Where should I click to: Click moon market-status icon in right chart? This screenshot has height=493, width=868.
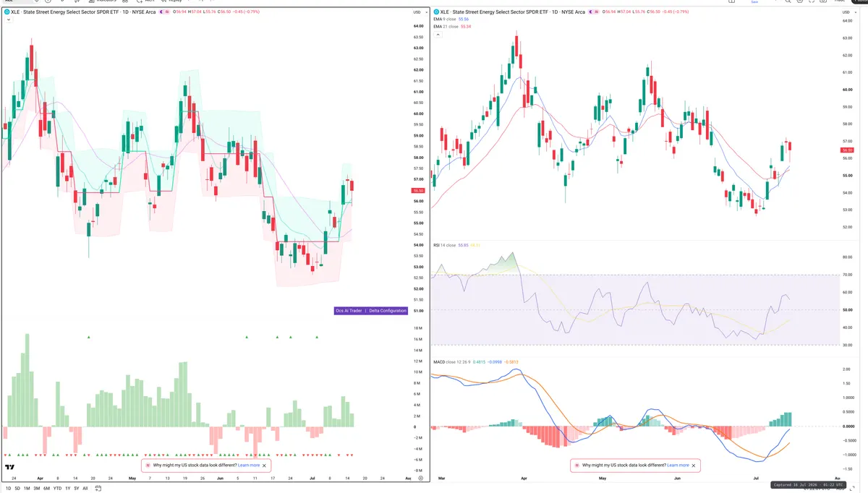click(x=590, y=12)
